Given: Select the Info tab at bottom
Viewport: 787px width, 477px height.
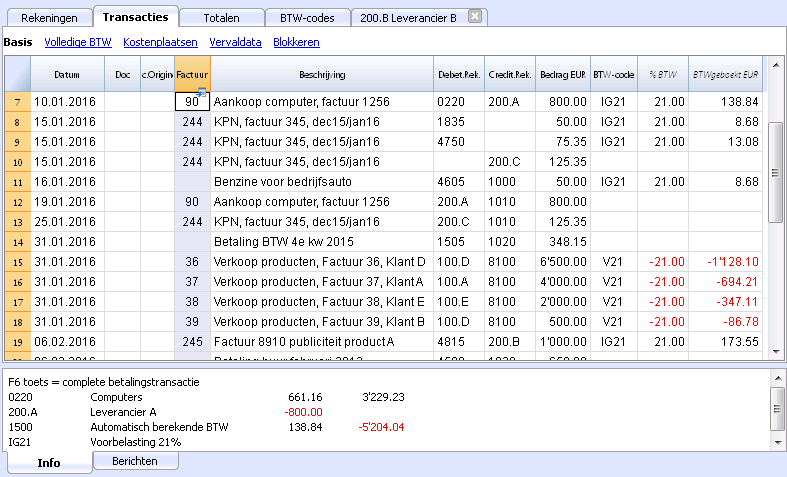Looking at the screenshot, I should pos(49,462).
